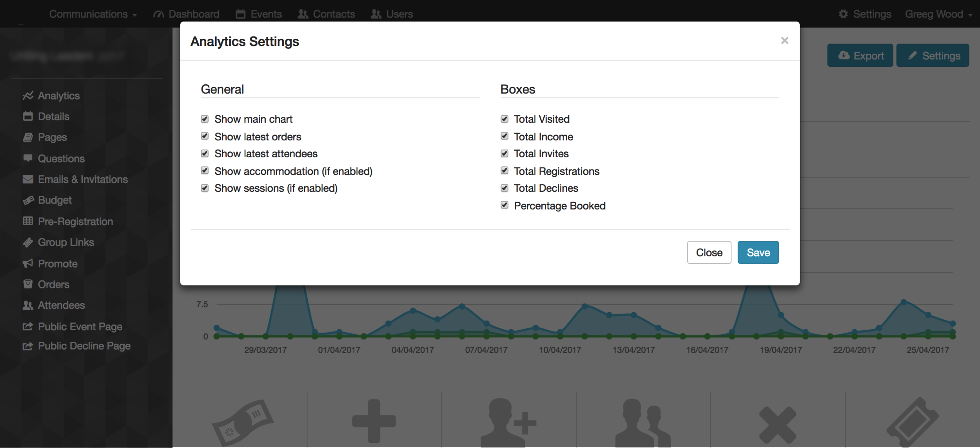Click the Export cloud download icon
980x448 pixels.
(844, 55)
